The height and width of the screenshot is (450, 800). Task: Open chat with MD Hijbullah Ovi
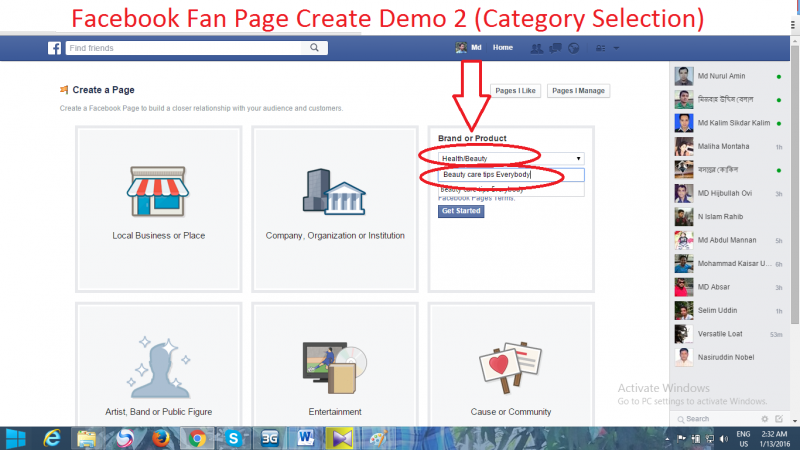tap(728, 193)
